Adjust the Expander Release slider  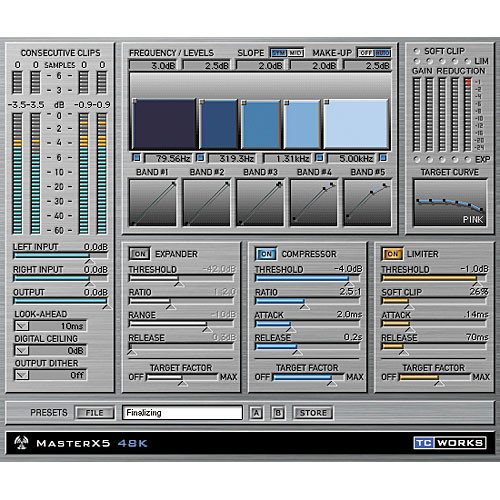[182, 347]
